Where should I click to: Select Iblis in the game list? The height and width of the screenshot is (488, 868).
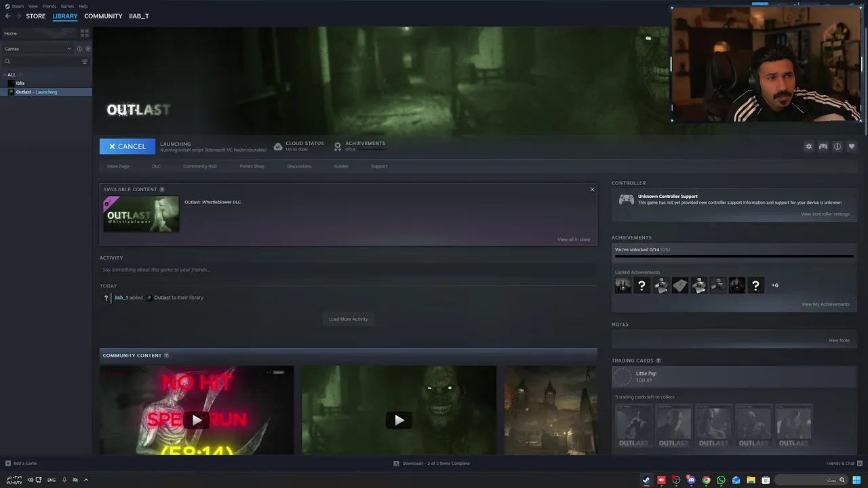point(20,83)
